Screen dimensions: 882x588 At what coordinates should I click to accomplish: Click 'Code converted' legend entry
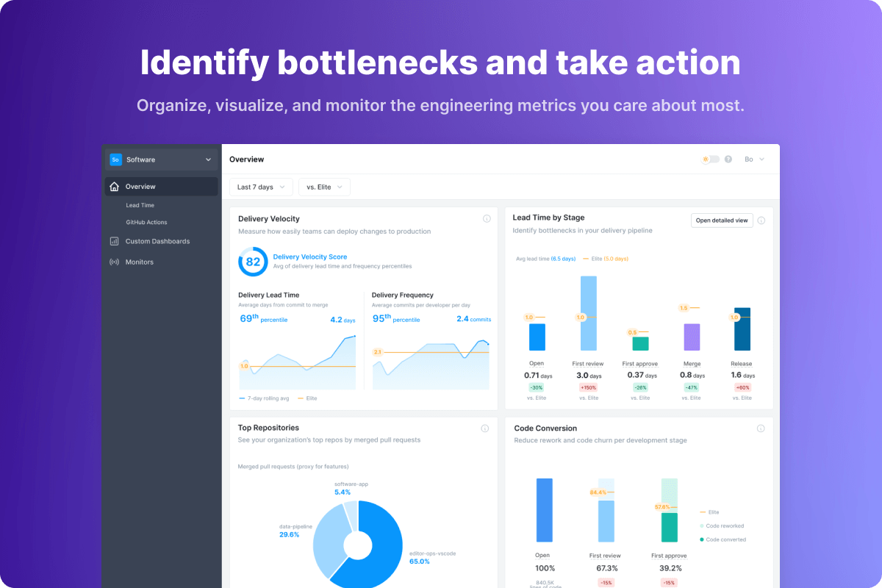click(723, 539)
